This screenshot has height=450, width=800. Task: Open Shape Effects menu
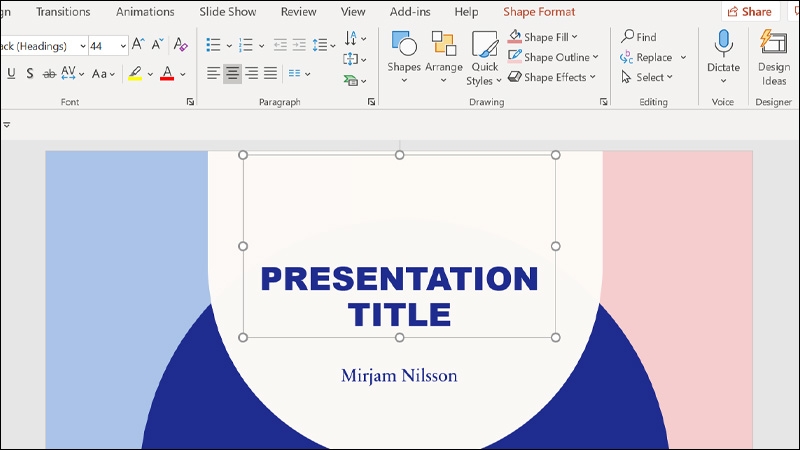552,77
